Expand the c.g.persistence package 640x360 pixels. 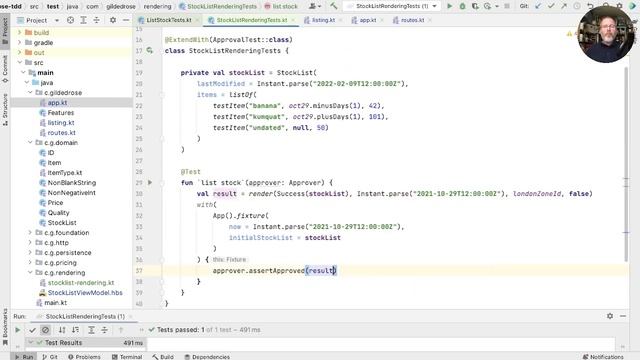[x=30, y=253]
